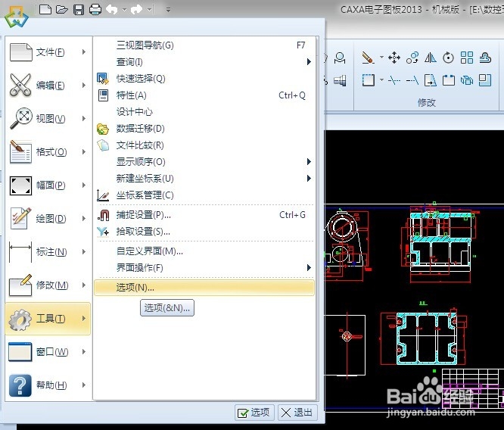Click the Redo arrow icon

[136, 10]
